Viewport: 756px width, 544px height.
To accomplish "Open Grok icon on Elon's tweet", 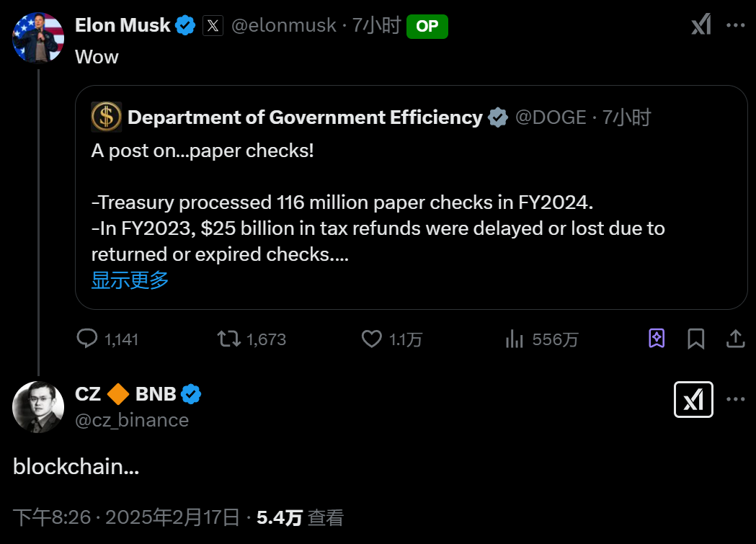I will [701, 25].
